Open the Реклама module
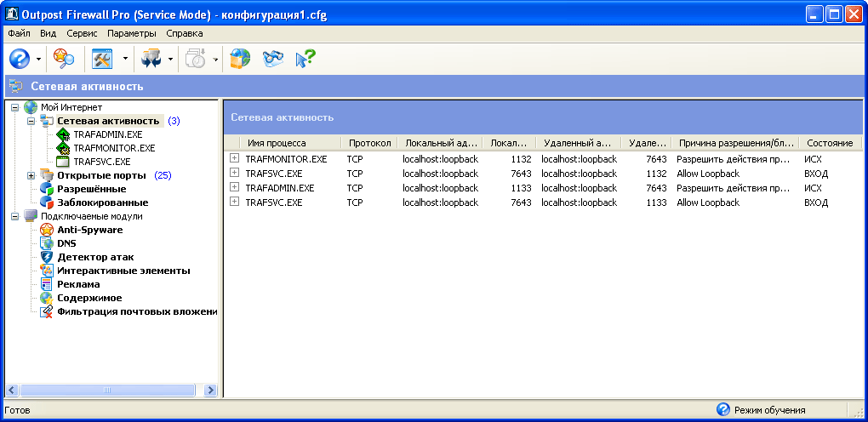This screenshot has height=422, width=868. (78, 285)
